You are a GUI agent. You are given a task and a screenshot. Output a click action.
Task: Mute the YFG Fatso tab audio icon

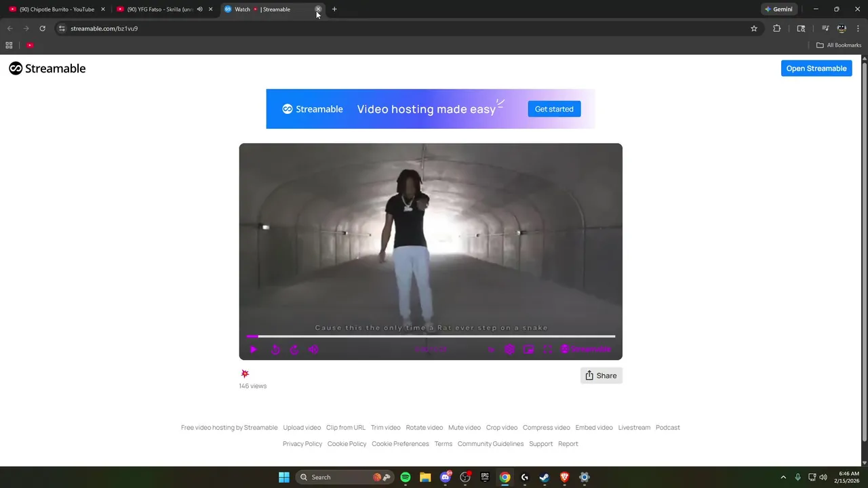199,9
